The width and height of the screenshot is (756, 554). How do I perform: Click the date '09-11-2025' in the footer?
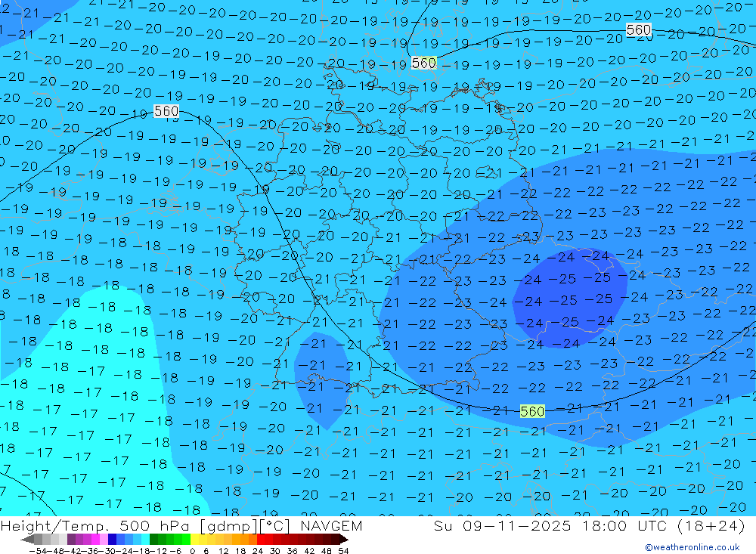(x=516, y=525)
